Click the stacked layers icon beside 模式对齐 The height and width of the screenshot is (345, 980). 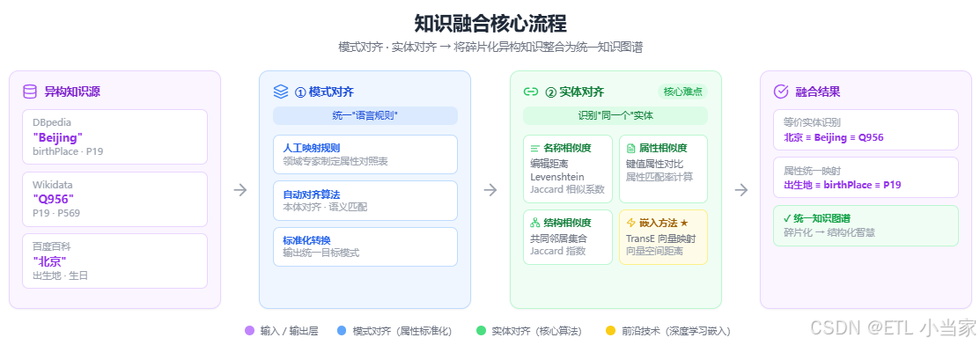point(281,92)
